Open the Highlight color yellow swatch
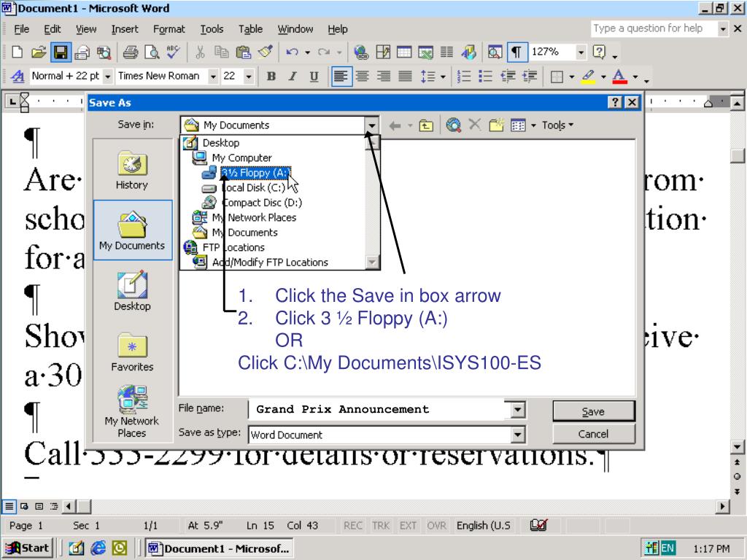The image size is (747, 560). (x=589, y=76)
